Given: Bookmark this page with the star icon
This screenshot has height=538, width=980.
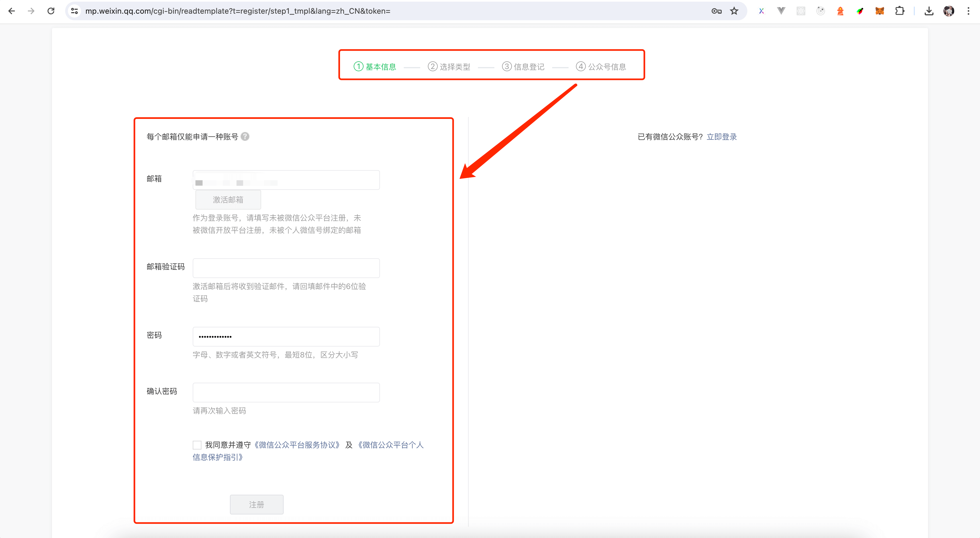Looking at the screenshot, I should tap(734, 11).
